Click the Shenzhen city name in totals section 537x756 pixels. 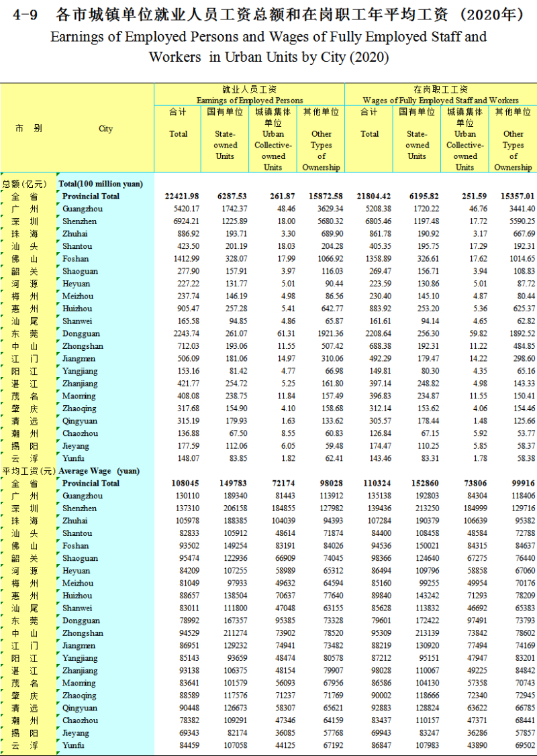(x=79, y=221)
